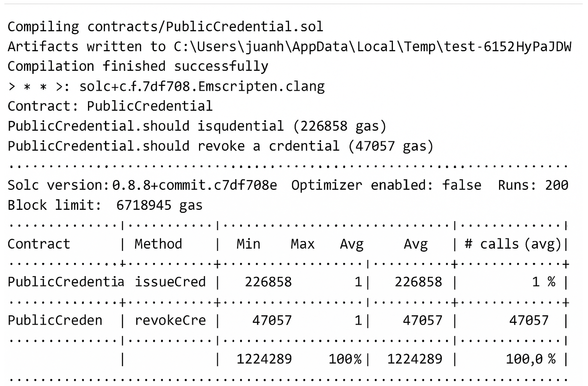
Task: Click the 'Contract' column header
Action: pyautogui.click(x=39, y=244)
